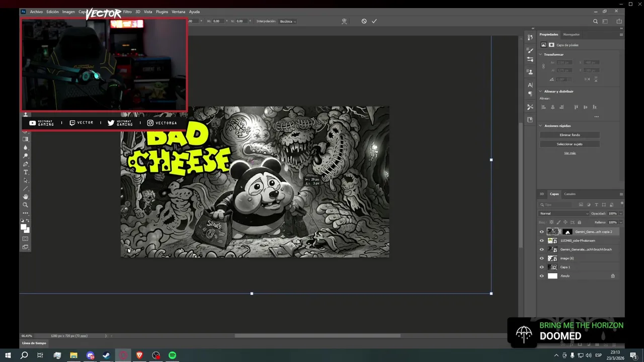
Task: Select the Type (T) tool
Action: (26, 172)
